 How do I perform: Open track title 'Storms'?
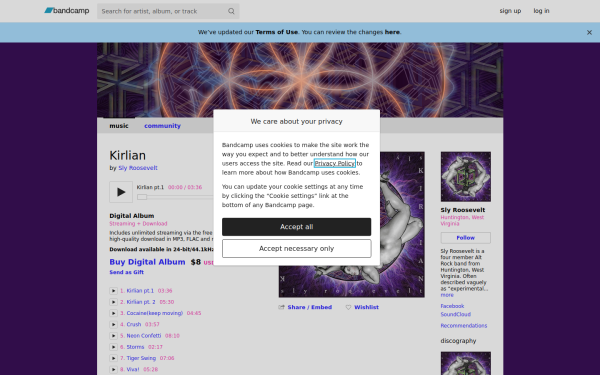coord(135,347)
